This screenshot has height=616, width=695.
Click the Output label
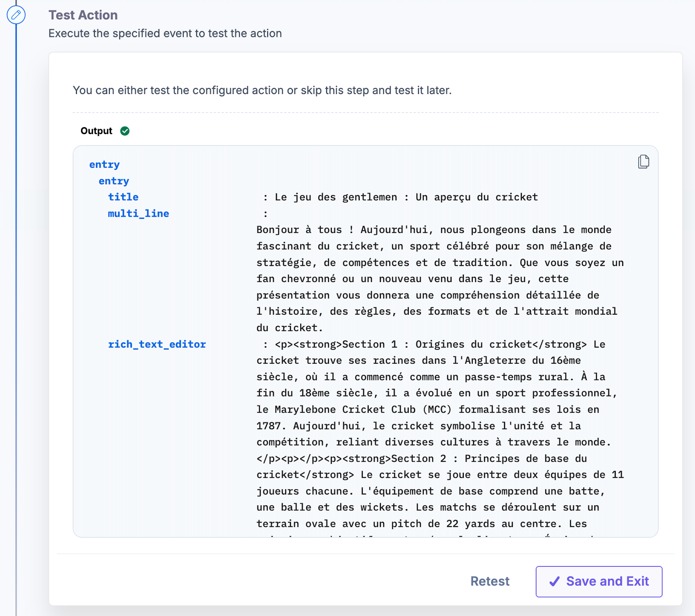96,131
